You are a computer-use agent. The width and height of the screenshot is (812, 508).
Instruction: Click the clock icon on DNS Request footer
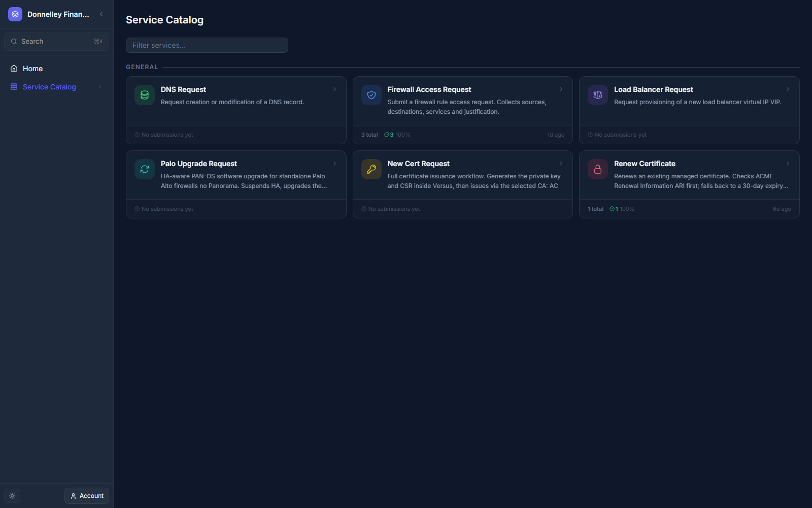pos(137,135)
